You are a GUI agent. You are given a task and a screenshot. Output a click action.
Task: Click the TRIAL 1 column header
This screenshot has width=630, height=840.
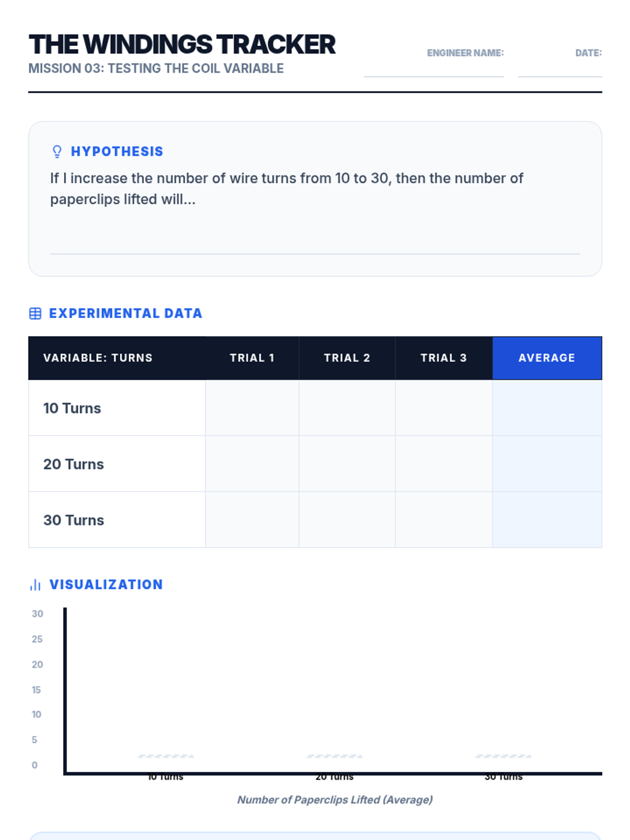(252, 358)
